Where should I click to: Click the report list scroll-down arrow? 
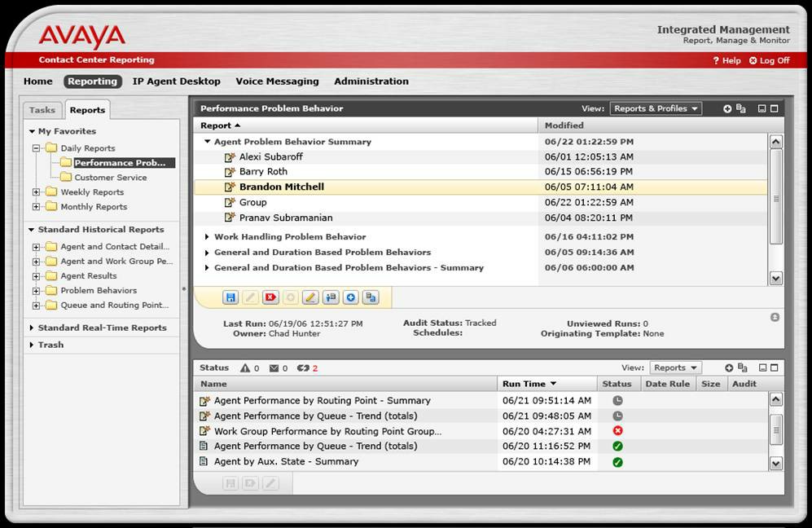[x=775, y=279]
